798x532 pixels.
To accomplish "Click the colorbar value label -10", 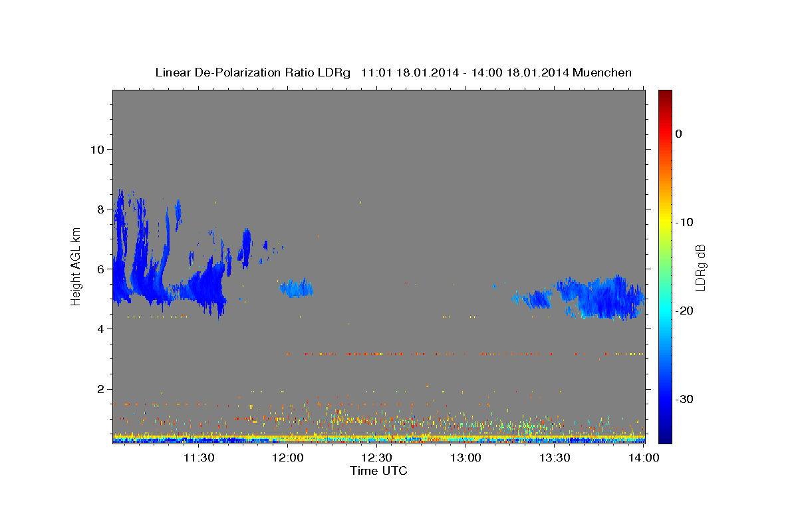I will tap(686, 222).
